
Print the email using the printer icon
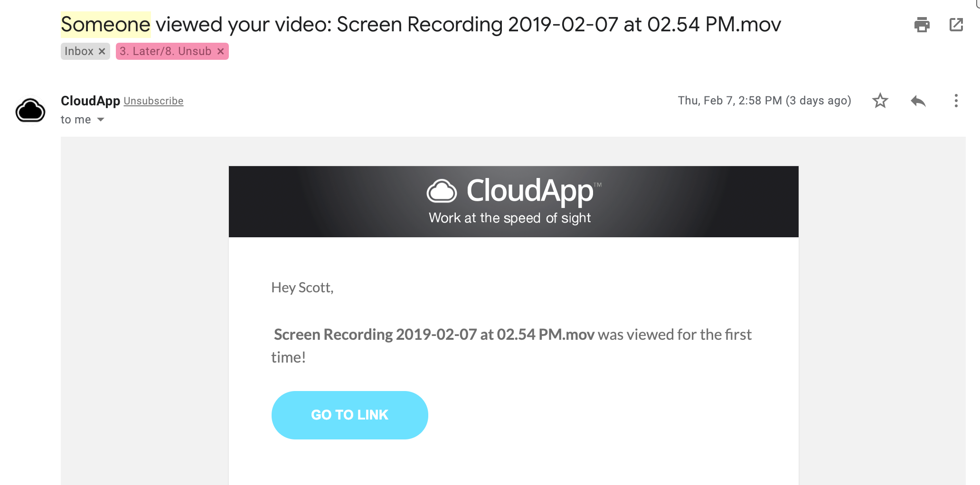(x=922, y=25)
